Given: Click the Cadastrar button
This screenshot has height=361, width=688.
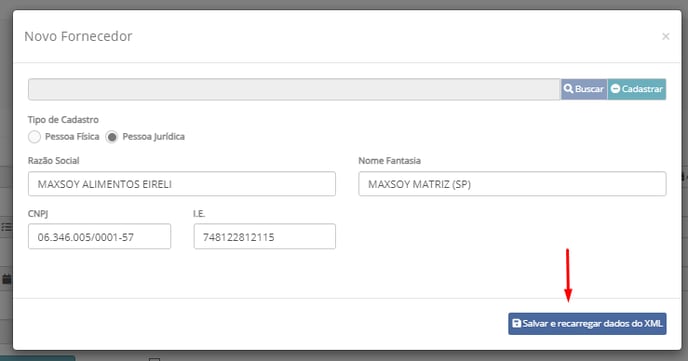Looking at the screenshot, I should pos(637,89).
